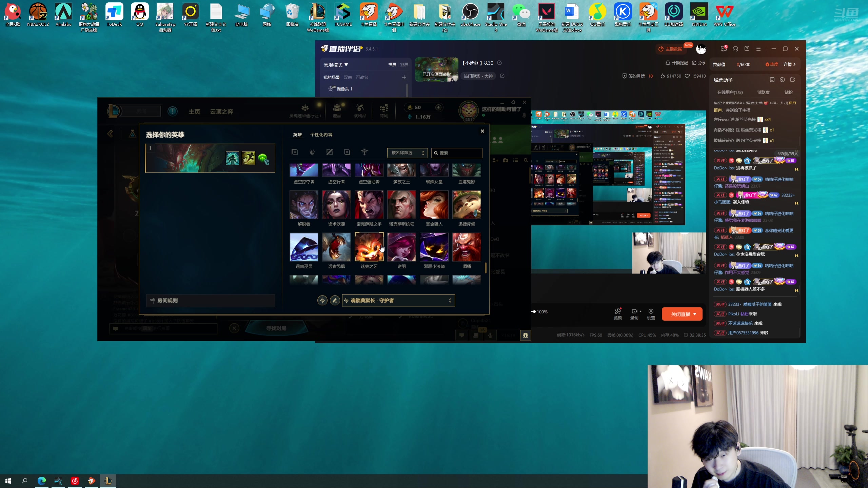Expand the arrow next to 录制

click(640, 311)
